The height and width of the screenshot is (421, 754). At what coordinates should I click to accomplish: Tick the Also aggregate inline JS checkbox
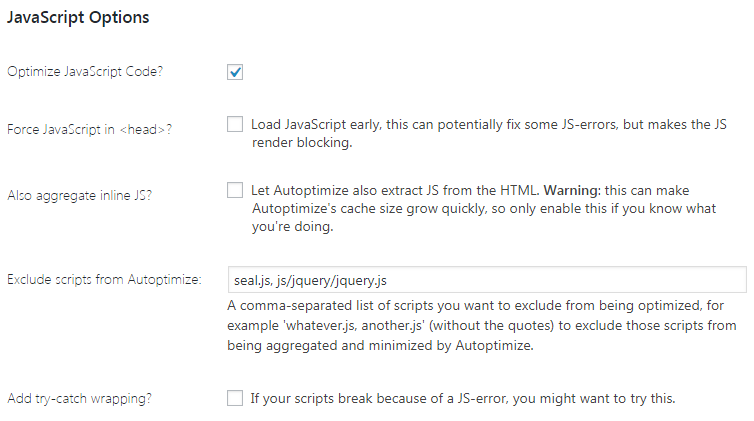[235, 190]
